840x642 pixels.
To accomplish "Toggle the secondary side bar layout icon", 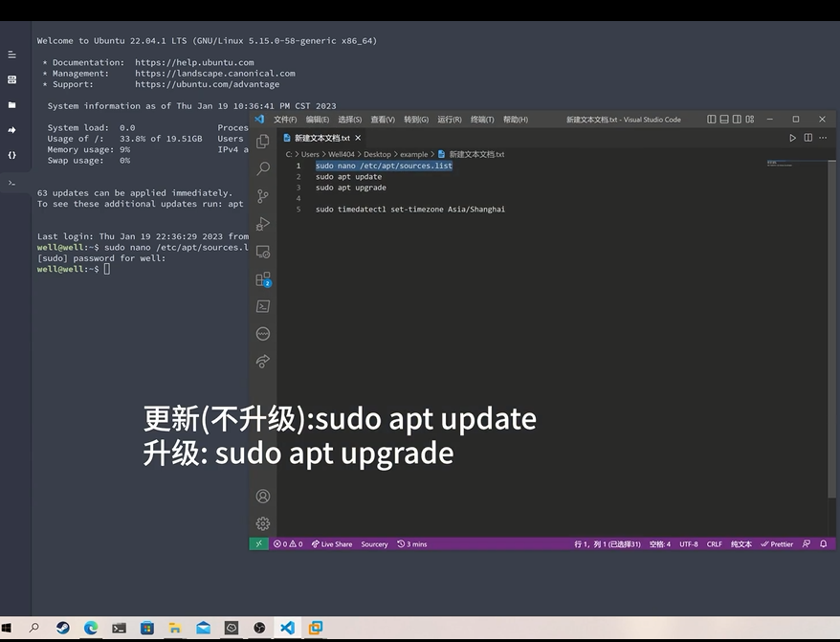I will (x=737, y=119).
